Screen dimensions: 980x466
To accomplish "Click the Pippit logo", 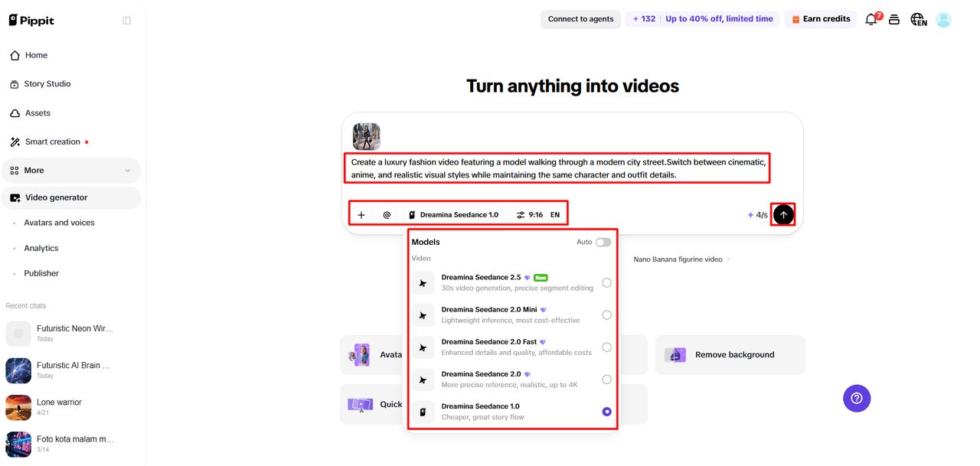I will point(31,20).
